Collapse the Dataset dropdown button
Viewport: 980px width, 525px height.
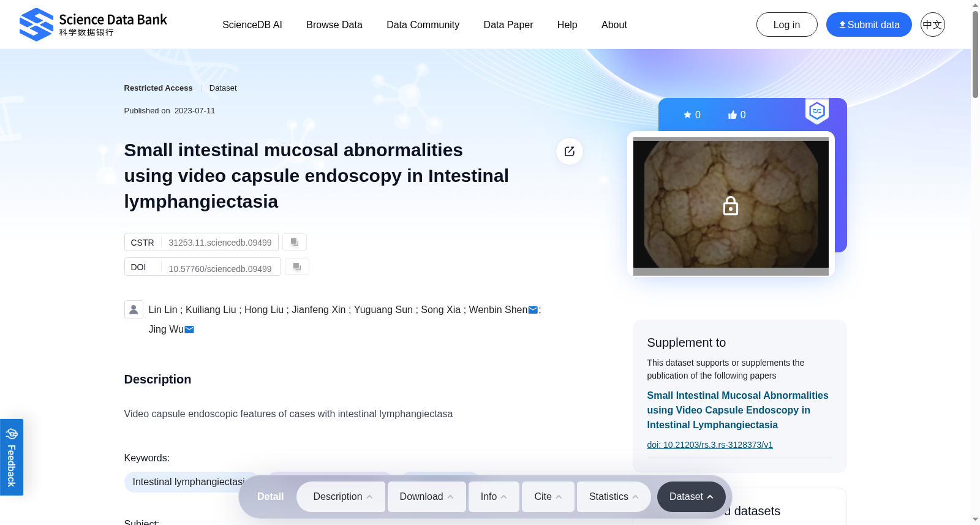(692, 497)
